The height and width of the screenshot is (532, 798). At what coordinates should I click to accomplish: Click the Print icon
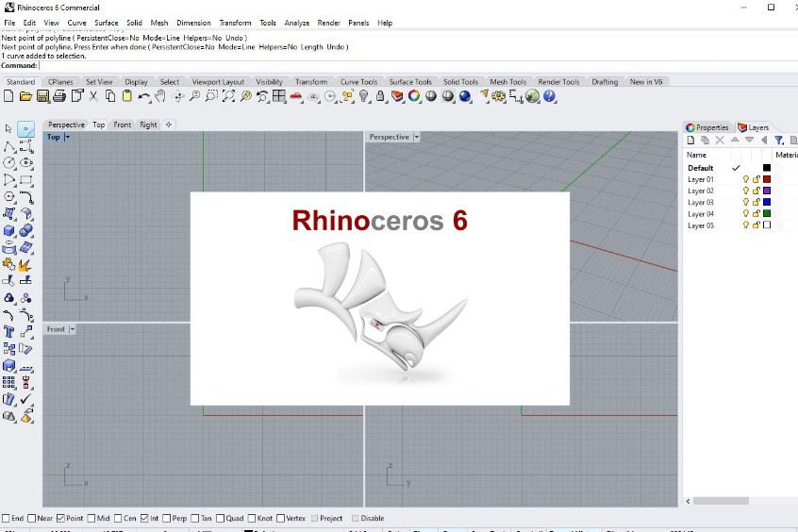(59, 96)
